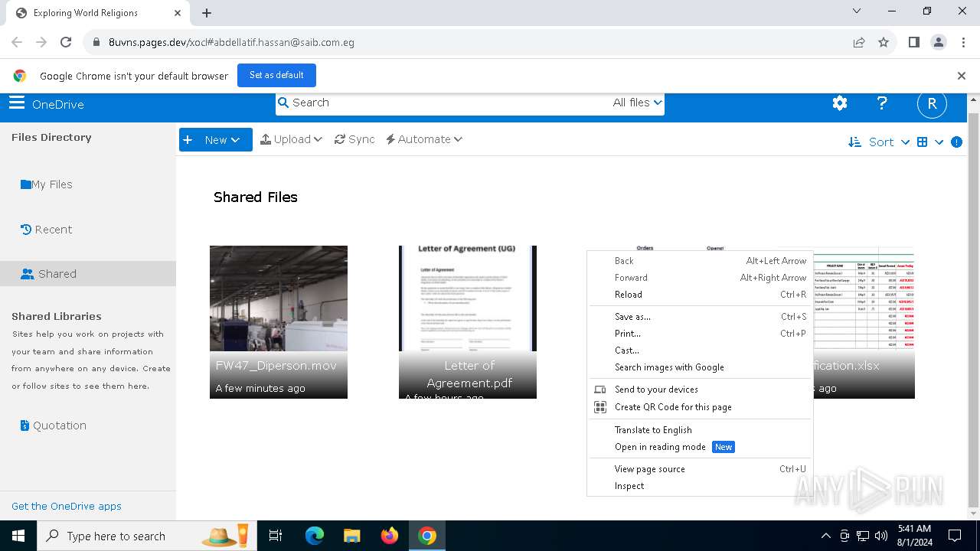This screenshot has width=980, height=551.
Task: Reload the page with browser refresh icon
Action: 66,43
